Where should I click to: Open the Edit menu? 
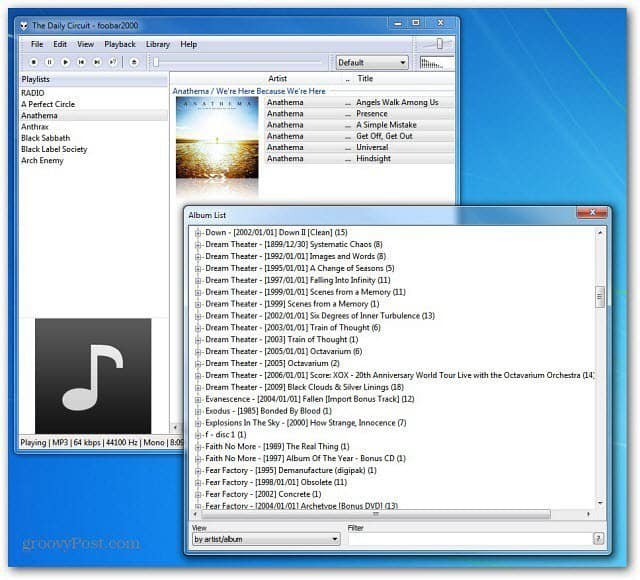tap(60, 44)
